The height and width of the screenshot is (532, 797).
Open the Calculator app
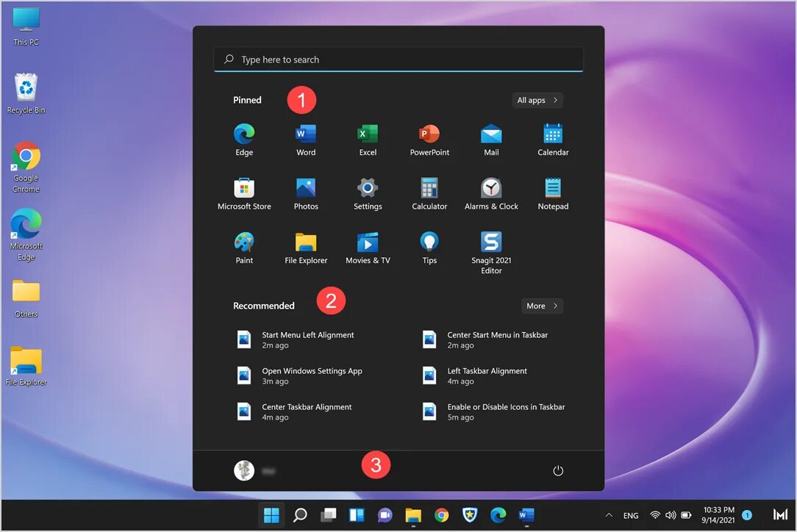tap(429, 193)
